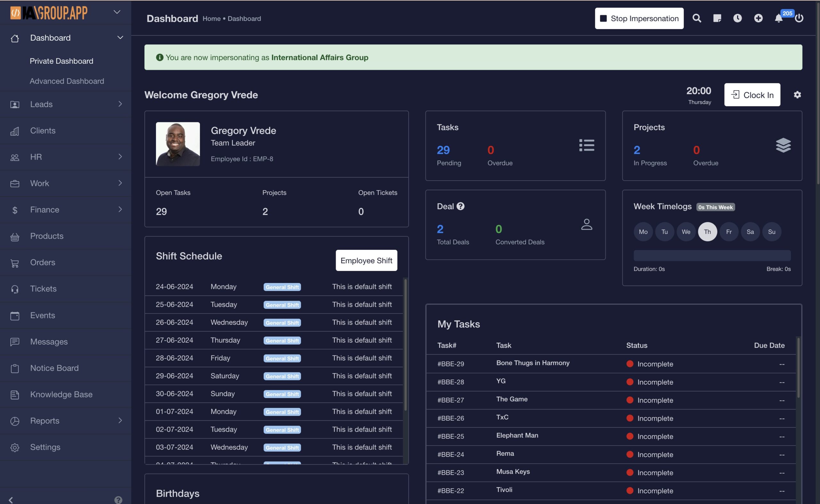This screenshot has width=820, height=504.
Task: Click the Shift Schedule scrollbar
Action: pos(406,345)
